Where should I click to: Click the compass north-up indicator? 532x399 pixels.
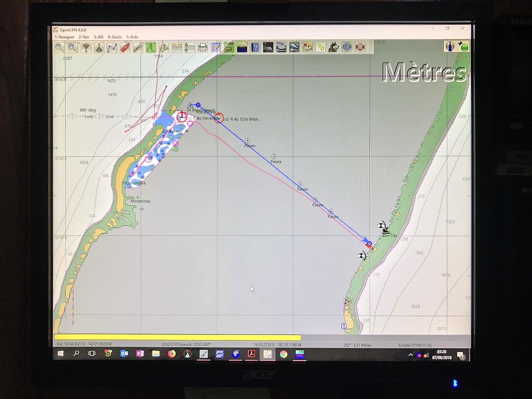point(450,47)
